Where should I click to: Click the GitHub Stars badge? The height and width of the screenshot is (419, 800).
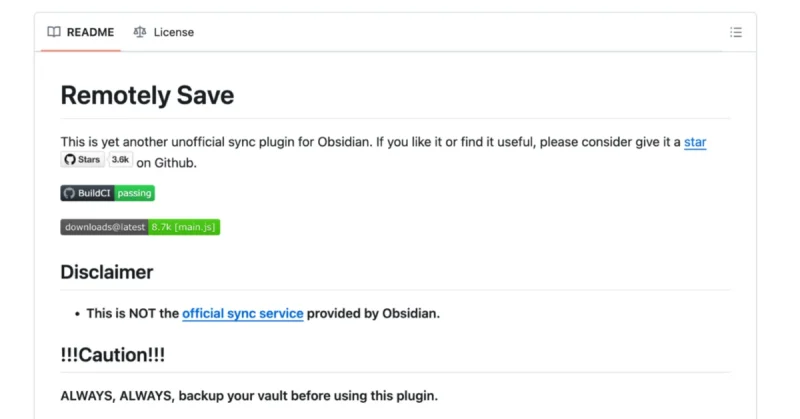(x=83, y=160)
